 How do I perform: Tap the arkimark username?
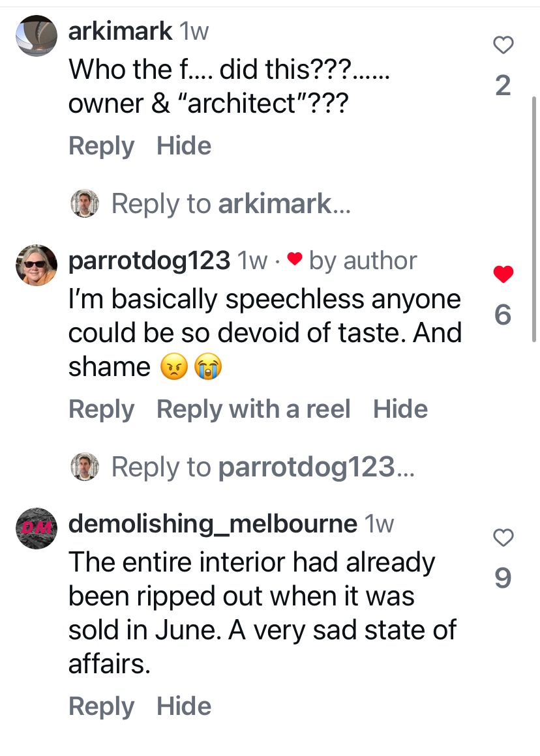(121, 30)
